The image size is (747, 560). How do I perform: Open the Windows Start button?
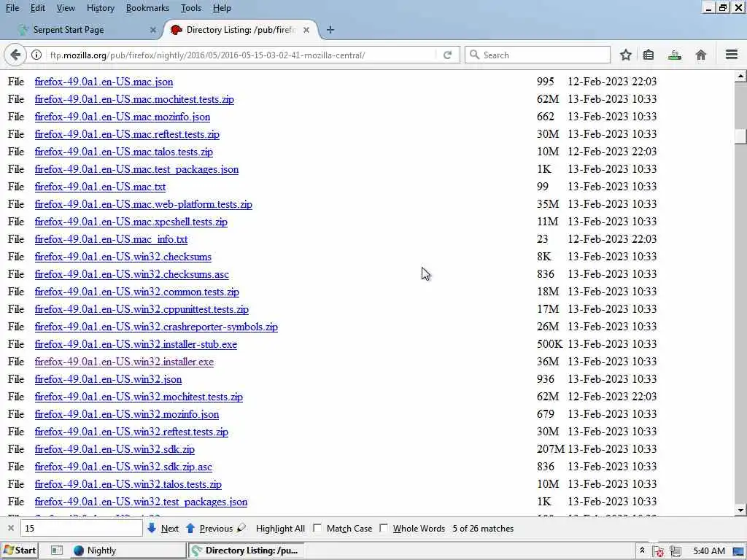coord(20,551)
